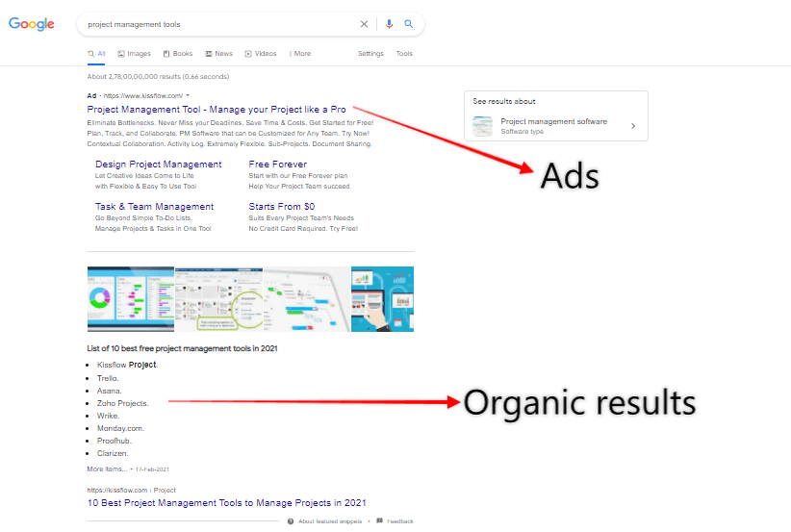791x532 pixels.
Task: Click the kissflow.com › Project breadcrumb URL
Action: [x=131, y=490]
